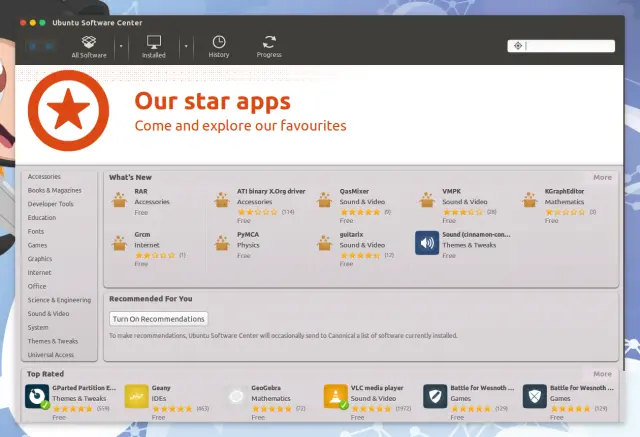Click the search input field
640x437 pixels.
tap(568, 46)
